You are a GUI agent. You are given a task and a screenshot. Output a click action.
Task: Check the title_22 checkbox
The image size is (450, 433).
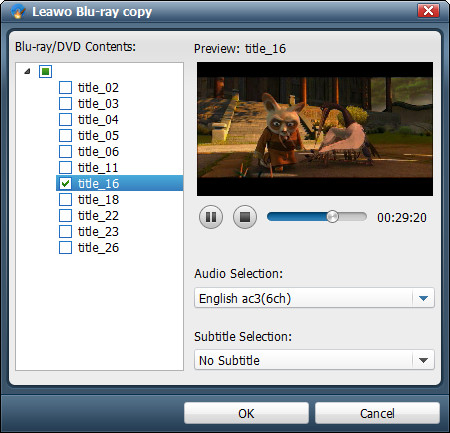(x=65, y=215)
